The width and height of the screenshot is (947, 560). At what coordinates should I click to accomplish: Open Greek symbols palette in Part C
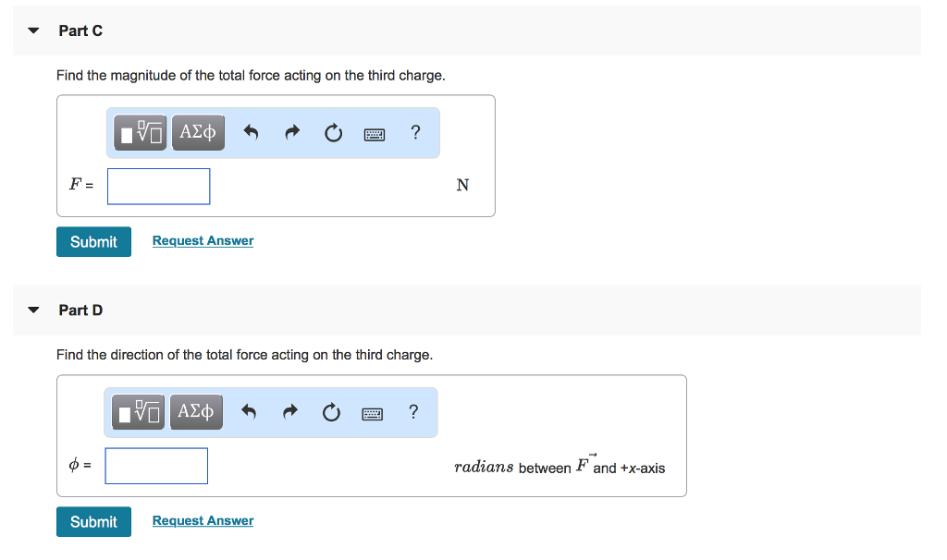[x=198, y=132]
